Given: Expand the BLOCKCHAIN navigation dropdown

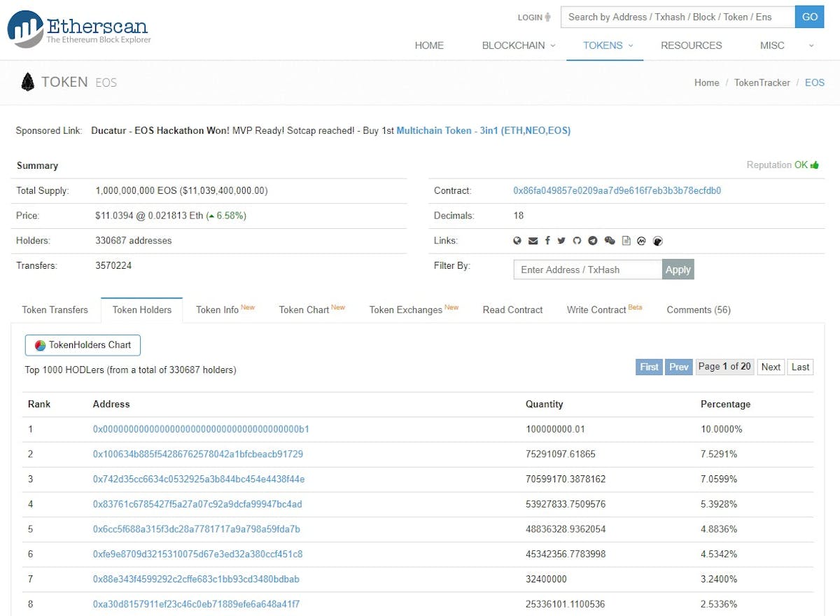Looking at the screenshot, I should click(x=518, y=45).
